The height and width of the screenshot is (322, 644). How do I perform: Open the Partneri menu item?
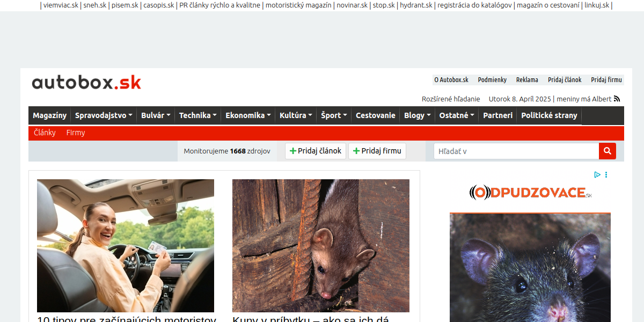[497, 115]
